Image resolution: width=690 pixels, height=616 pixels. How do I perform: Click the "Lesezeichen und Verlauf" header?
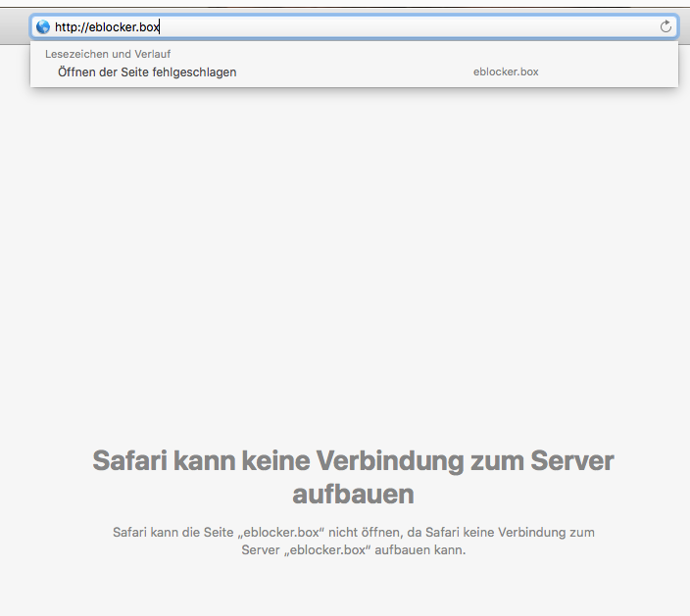tap(108, 54)
